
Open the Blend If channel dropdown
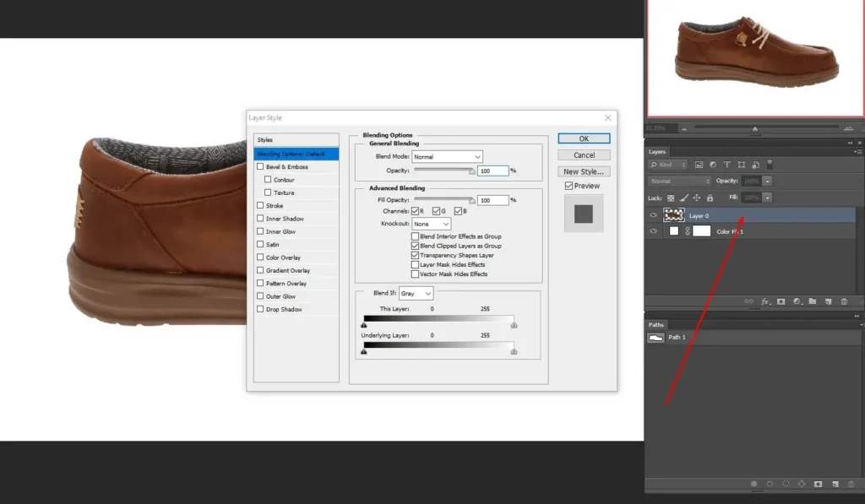pyautogui.click(x=416, y=293)
